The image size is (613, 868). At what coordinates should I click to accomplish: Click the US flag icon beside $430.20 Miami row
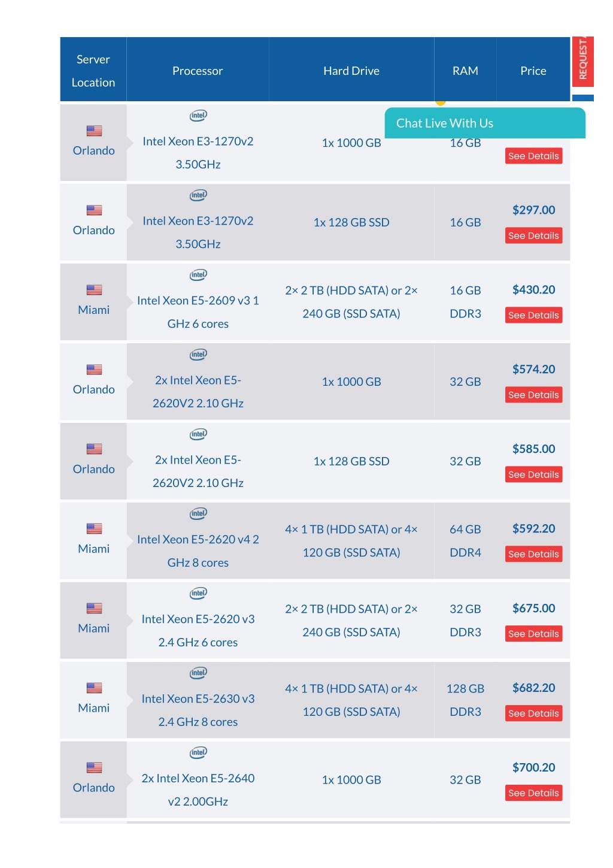point(94,290)
